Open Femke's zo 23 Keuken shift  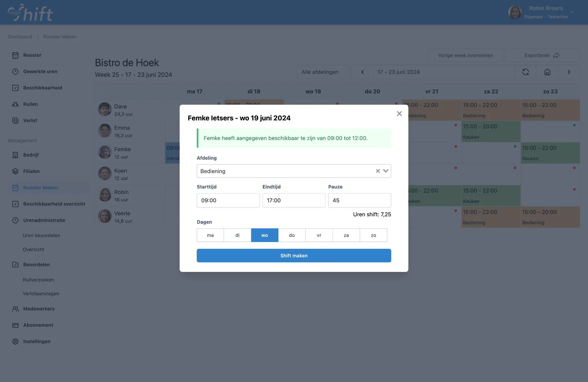pyautogui.click(x=550, y=153)
